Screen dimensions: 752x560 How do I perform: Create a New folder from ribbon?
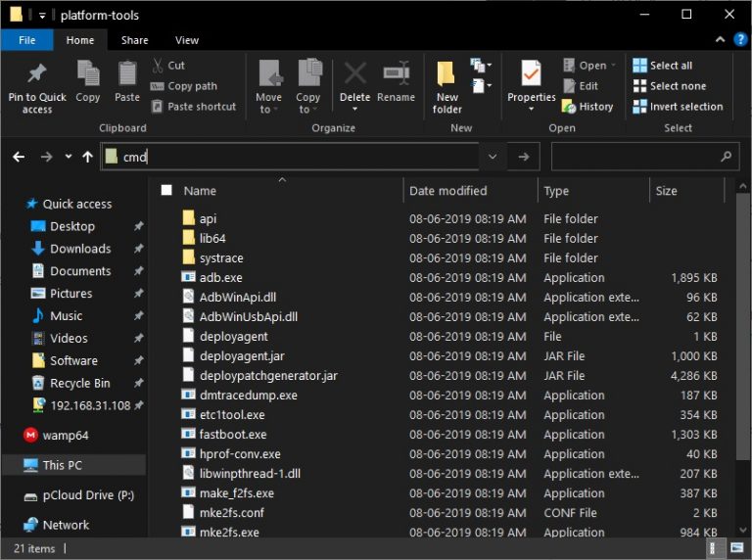446,75
